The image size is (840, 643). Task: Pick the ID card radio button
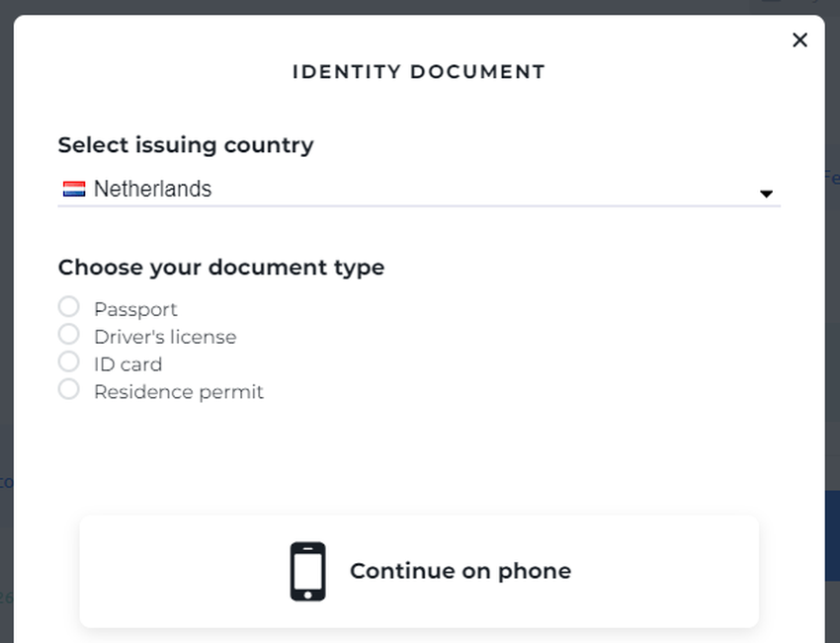click(x=68, y=362)
